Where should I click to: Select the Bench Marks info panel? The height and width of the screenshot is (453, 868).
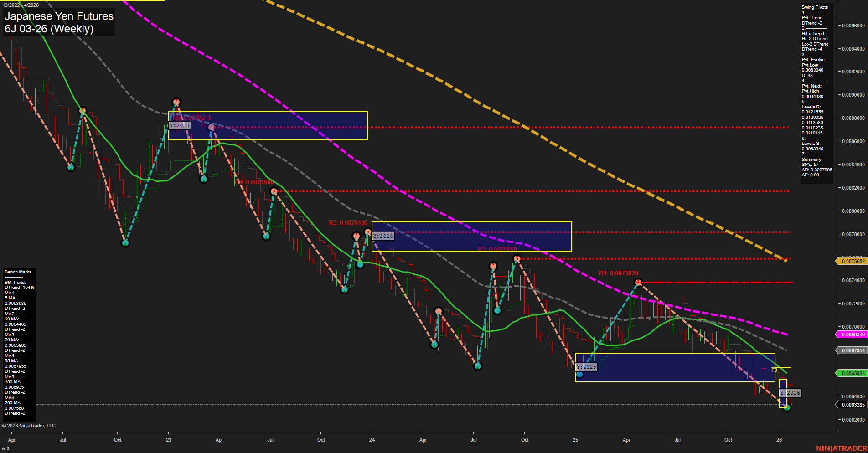pyautogui.click(x=19, y=342)
